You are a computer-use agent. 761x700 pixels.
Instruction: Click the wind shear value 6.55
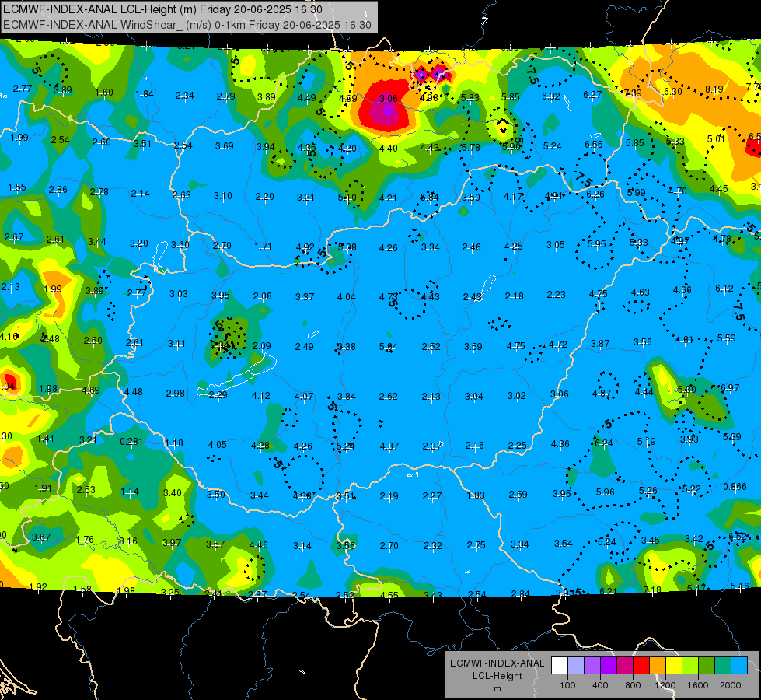coord(594,144)
